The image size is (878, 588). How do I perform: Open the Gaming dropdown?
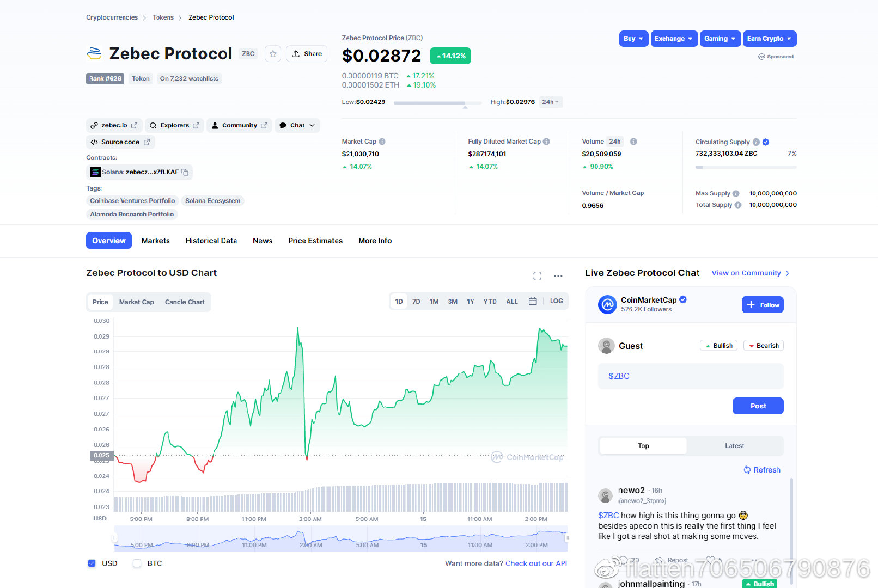(x=720, y=39)
